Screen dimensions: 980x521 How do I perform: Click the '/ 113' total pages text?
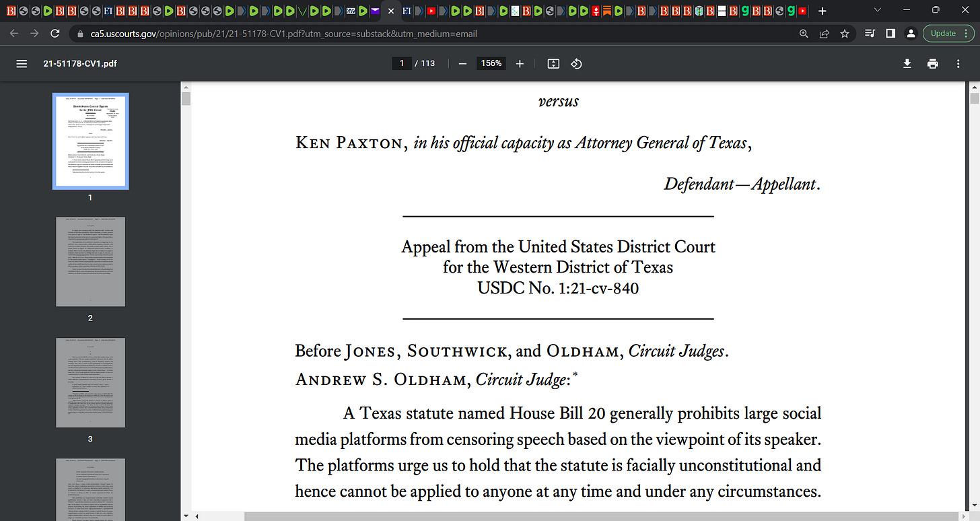425,63
